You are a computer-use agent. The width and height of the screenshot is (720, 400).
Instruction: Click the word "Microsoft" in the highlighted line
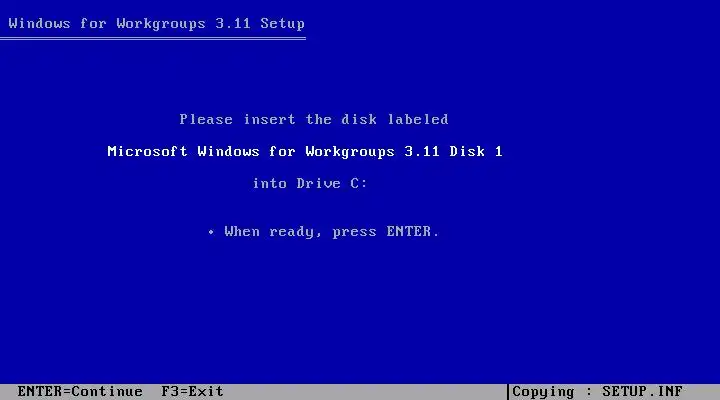[x=147, y=152]
